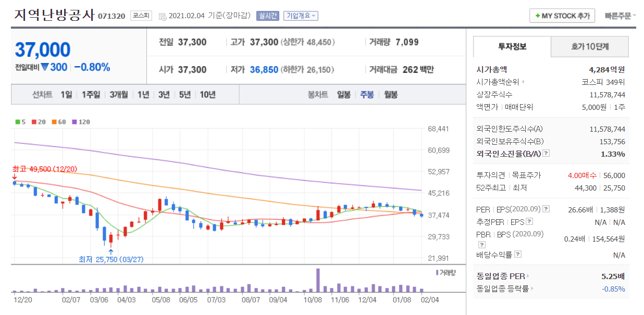Click the tall volume bar near 10/08
The image size is (644, 315).
(318, 280)
